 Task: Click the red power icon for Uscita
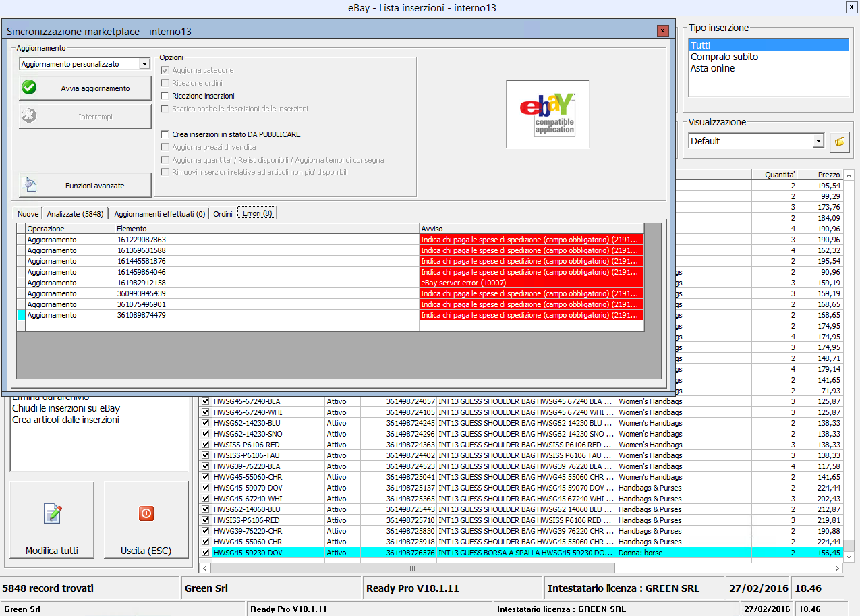146,513
